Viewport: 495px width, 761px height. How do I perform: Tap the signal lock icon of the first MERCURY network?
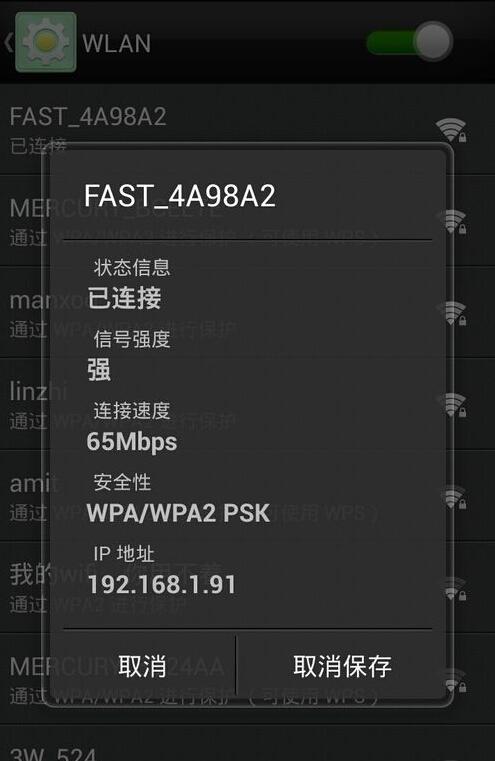click(452, 222)
